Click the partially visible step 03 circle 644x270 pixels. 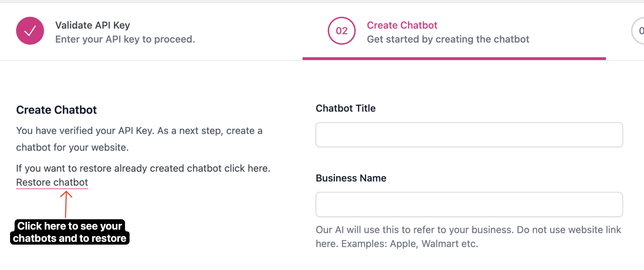(640, 31)
